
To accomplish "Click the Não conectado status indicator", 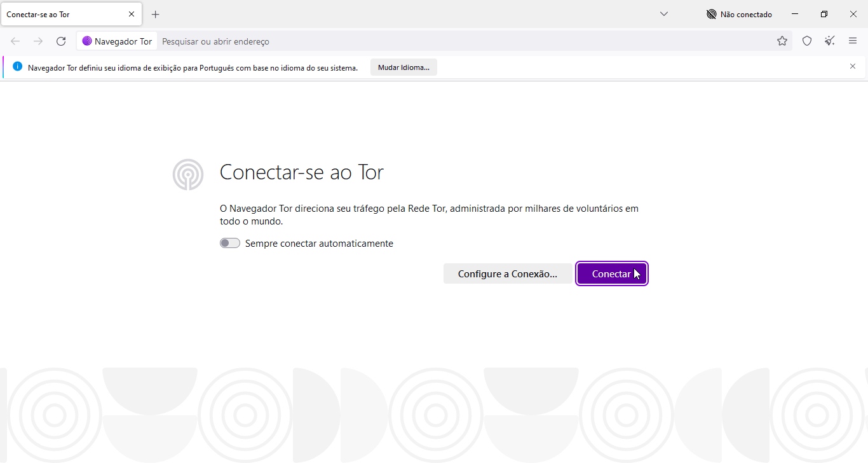I will [x=740, y=14].
